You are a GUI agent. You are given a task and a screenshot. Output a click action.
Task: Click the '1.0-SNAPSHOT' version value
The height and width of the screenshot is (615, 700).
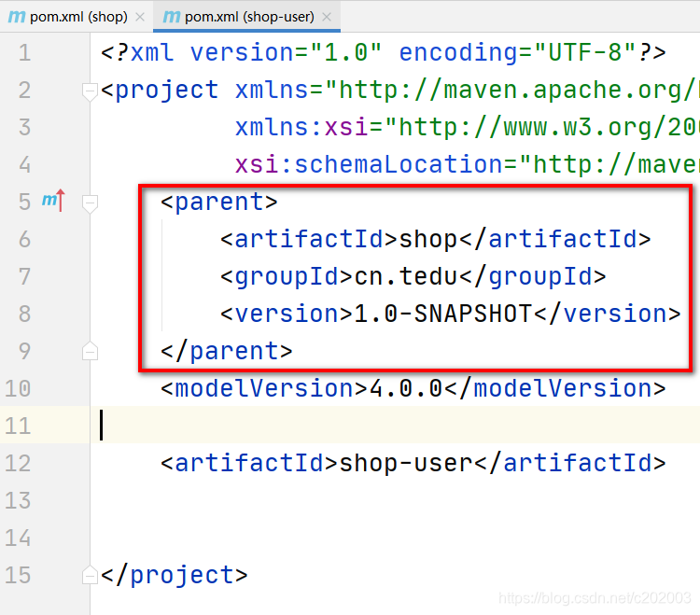click(x=443, y=314)
